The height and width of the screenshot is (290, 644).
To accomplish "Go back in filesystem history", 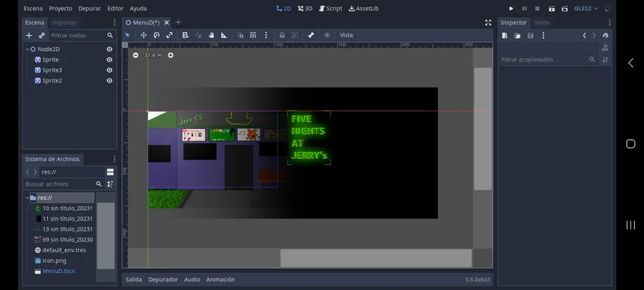I will tap(27, 172).
